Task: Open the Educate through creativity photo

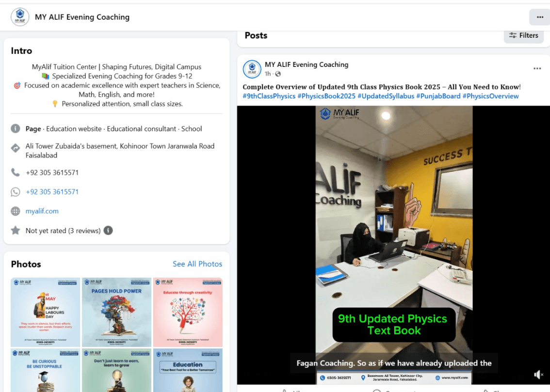Action: click(188, 312)
